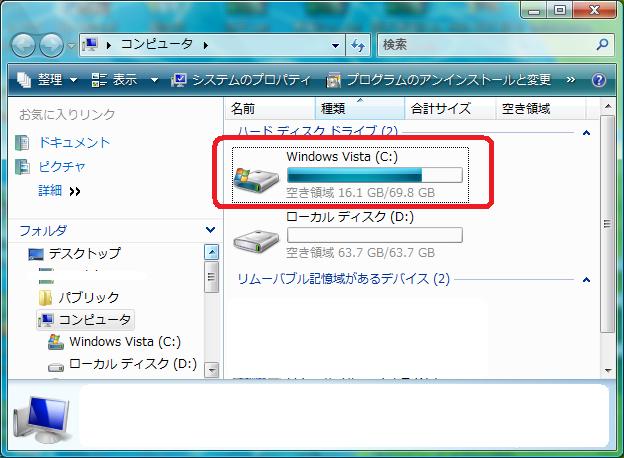624x458 pixels.
Task: Select ローカル ディスク (D:) in folder tree
Action: click(x=133, y=363)
